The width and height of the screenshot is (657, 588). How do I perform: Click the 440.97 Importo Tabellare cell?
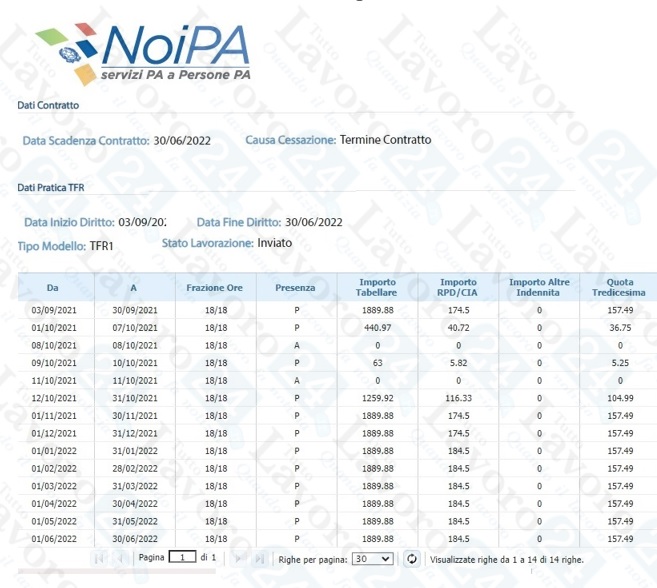tap(378, 328)
